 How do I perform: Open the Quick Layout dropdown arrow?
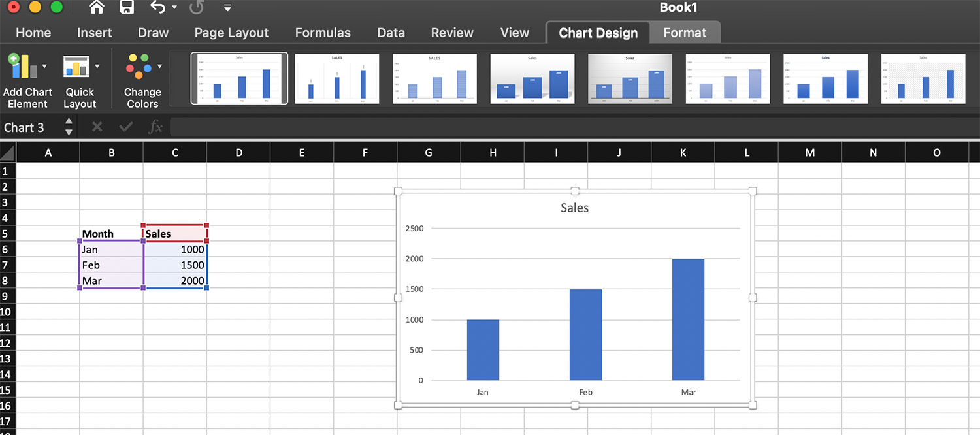pyautogui.click(x=97, y=65)
